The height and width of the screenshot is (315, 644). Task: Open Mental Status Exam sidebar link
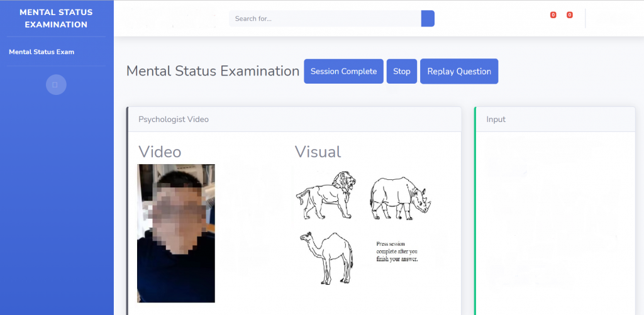42,52
